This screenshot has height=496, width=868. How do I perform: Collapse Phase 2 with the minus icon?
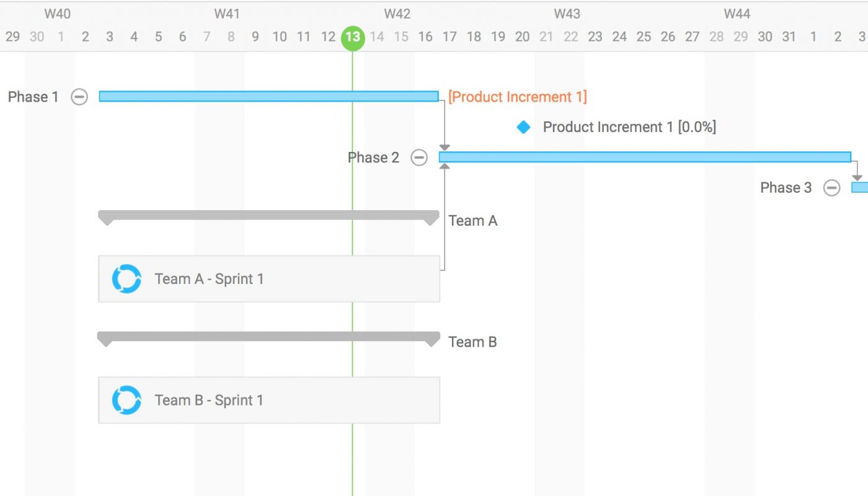coord(420,157)
